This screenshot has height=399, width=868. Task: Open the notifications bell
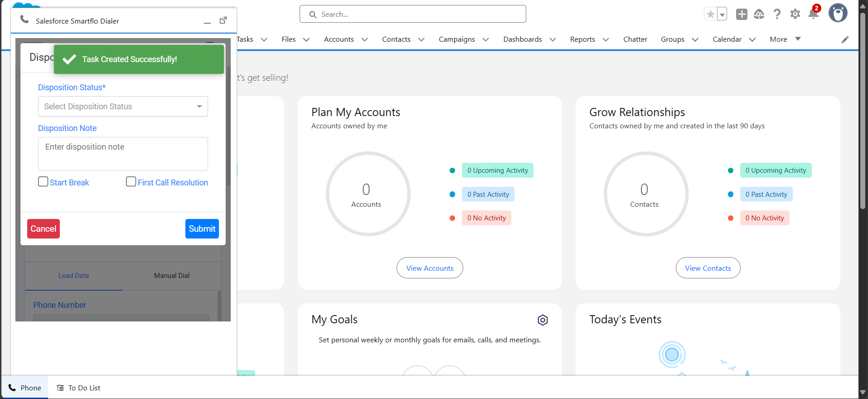pos(814,14)
